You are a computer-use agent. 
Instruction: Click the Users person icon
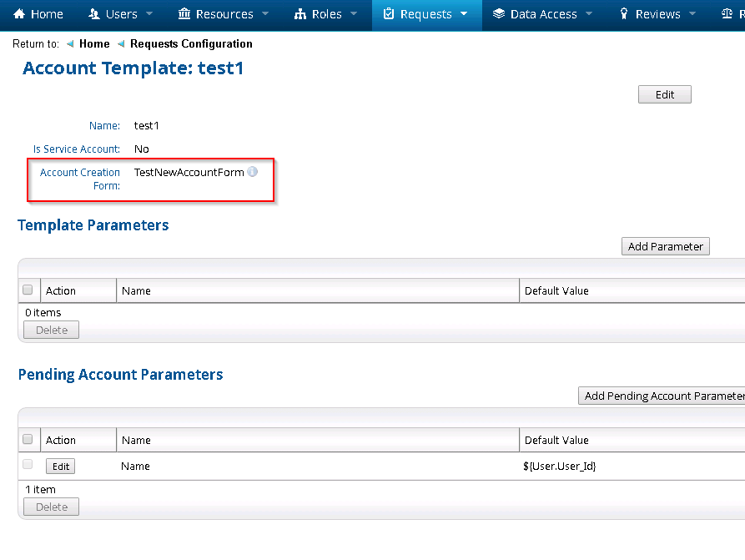click(x=93, y=14)
